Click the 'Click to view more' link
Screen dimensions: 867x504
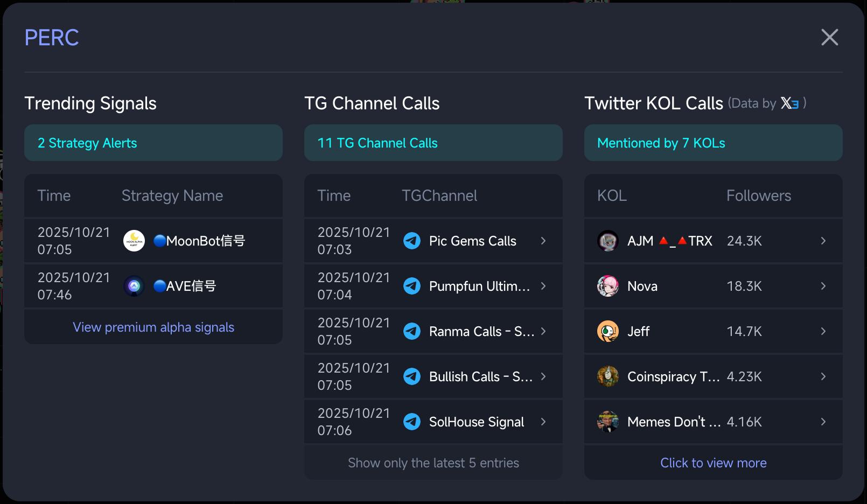[x=713, y=463]
